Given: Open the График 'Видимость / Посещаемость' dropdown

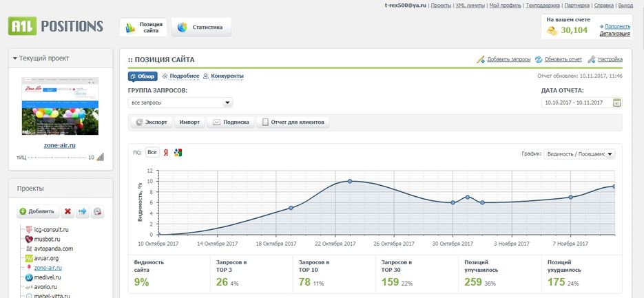Looking at the screenshot, I should coord(579,154).
